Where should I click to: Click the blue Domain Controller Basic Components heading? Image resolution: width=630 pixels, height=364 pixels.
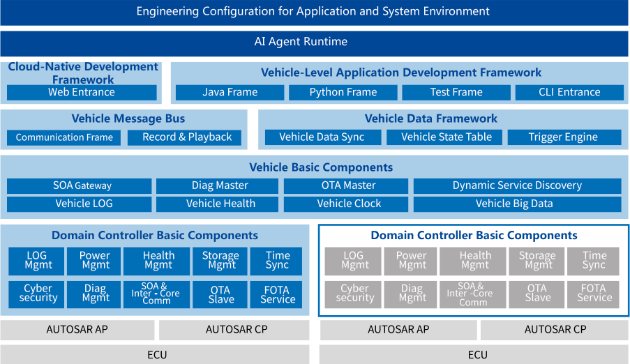(x=155, y=236)
